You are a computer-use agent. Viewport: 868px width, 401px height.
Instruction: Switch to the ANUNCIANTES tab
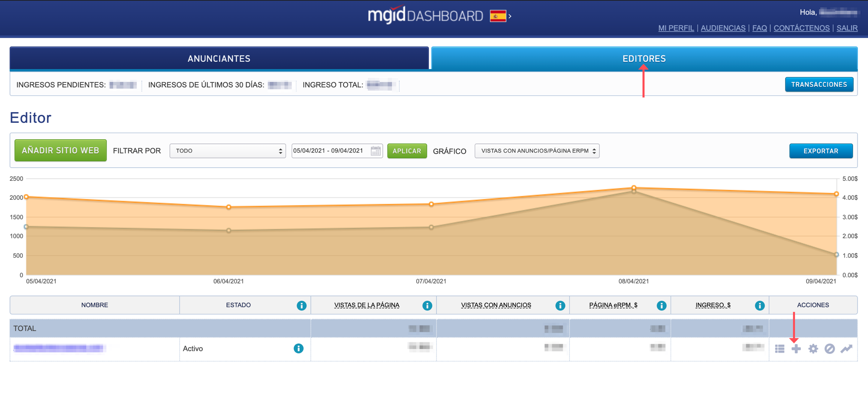click(219, 58)
